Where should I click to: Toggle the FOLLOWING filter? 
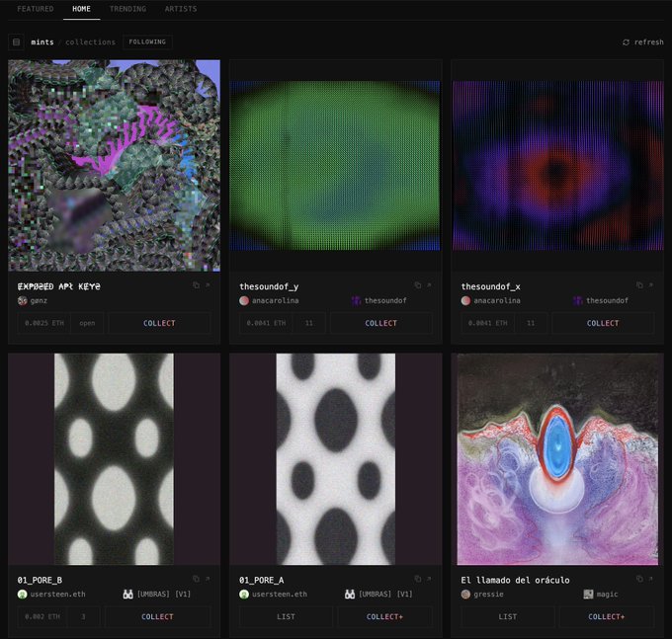pos(147,41)
